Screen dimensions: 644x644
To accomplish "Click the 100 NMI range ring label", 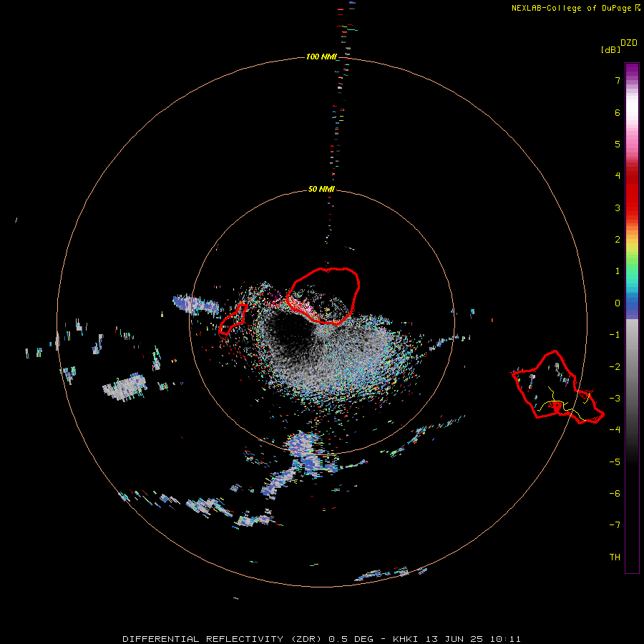I will click(x=321, y=57).
